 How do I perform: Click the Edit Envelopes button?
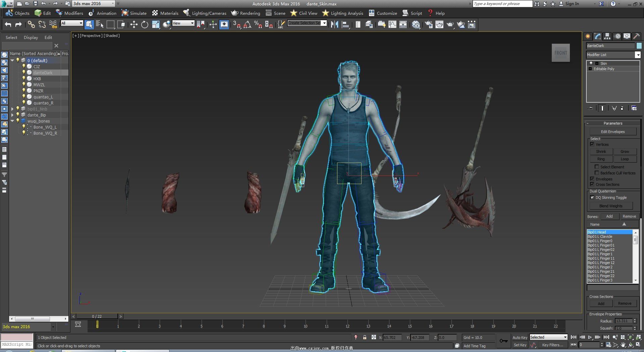point(613,131)
